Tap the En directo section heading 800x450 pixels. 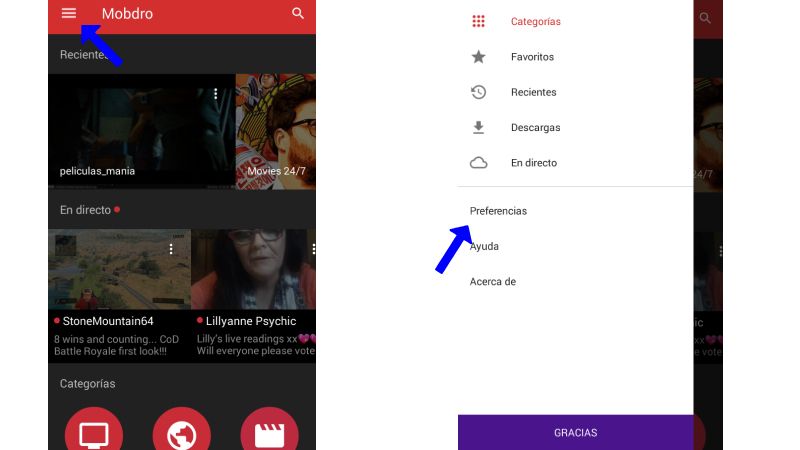[85, 210]
